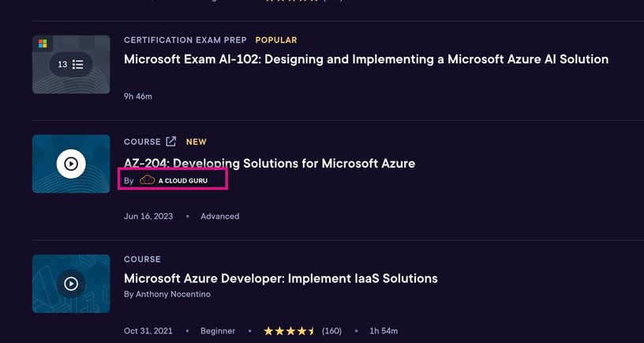This screenshot has width=644, height=343.
Task: Click the Advanced level label
Action: (219, 216)
